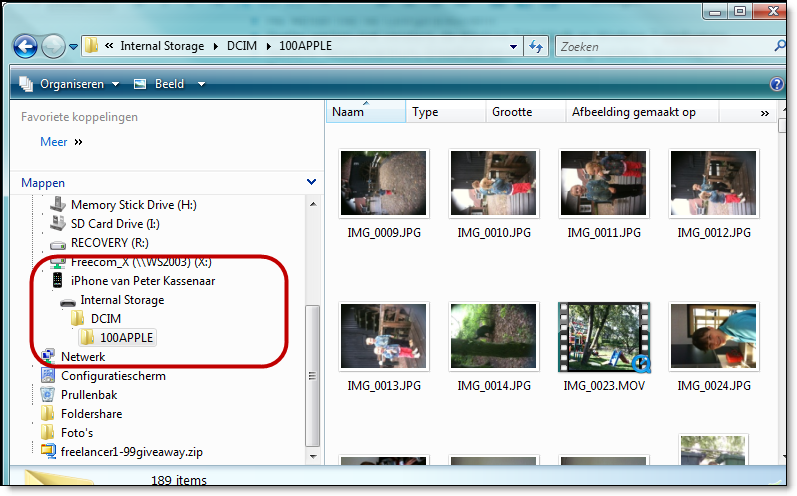Select Internal Storage in the address path
This screenshot has height=496, width=797.
coord(162,46)
